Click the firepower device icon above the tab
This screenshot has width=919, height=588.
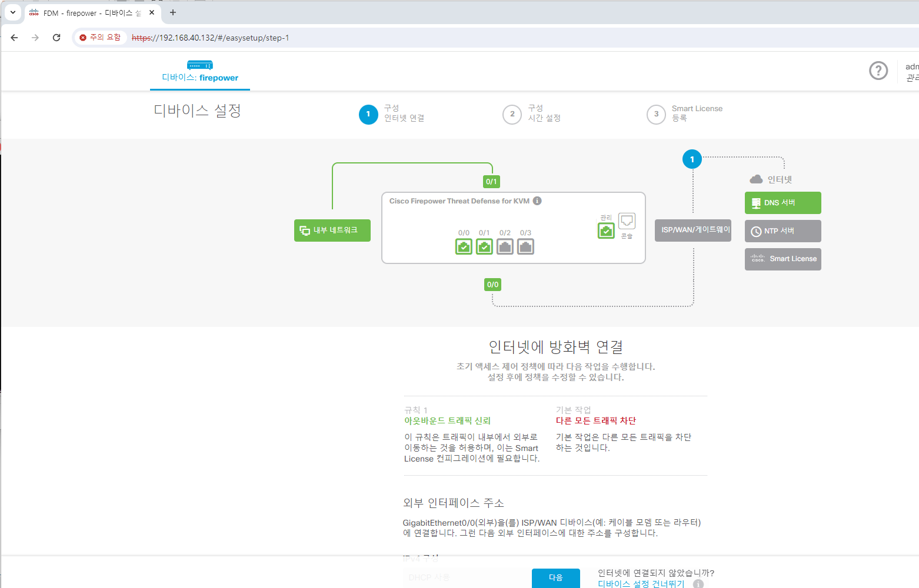[x=200, y=65]
